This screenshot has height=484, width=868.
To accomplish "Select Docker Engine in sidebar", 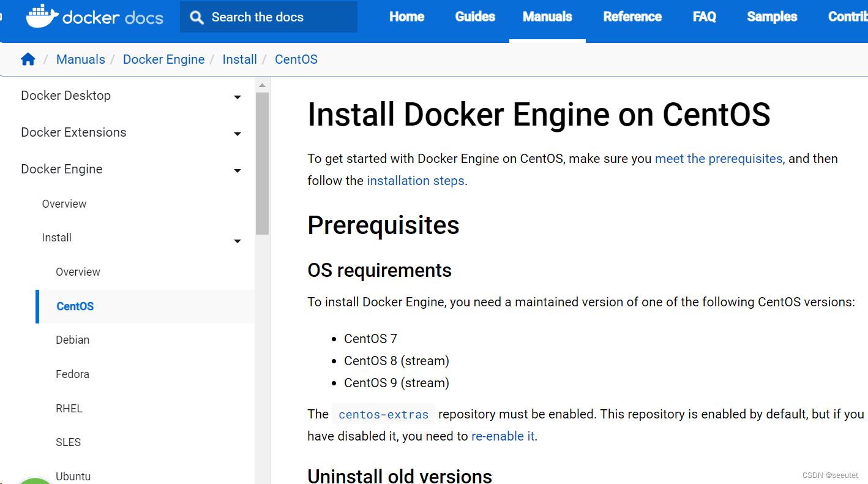I will pyautogui.click(x=62, y=169).
